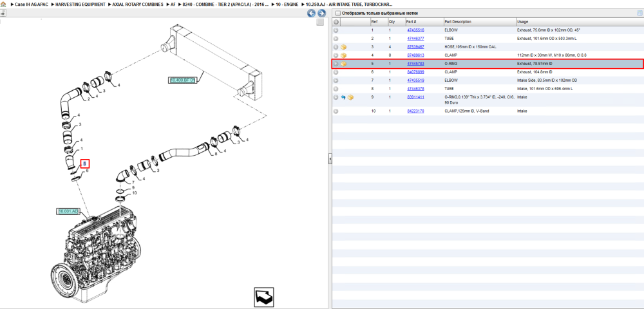Open part number link 47435519

415,80
